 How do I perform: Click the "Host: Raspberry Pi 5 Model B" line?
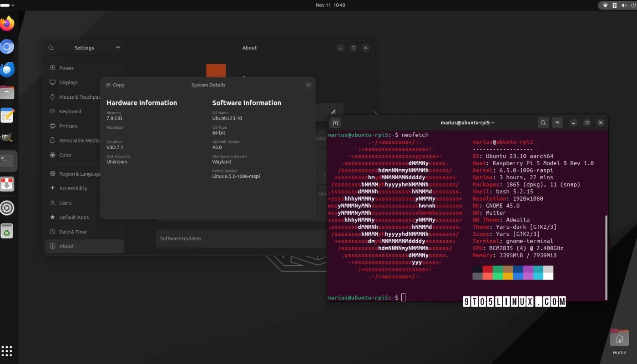[x=533, y=163]
